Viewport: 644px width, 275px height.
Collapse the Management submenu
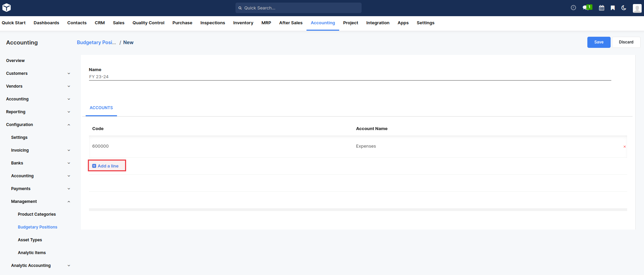(69, 202)
